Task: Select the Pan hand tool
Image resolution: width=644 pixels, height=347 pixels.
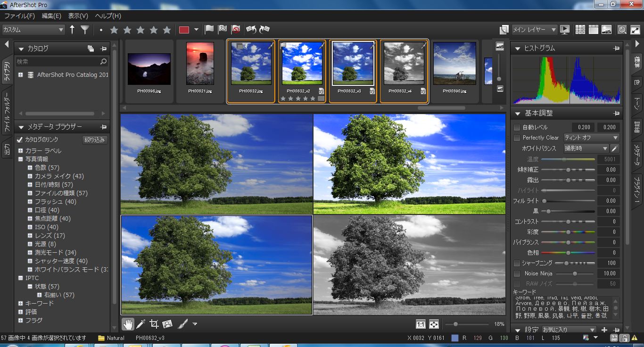Action: [x=127, y=324]
